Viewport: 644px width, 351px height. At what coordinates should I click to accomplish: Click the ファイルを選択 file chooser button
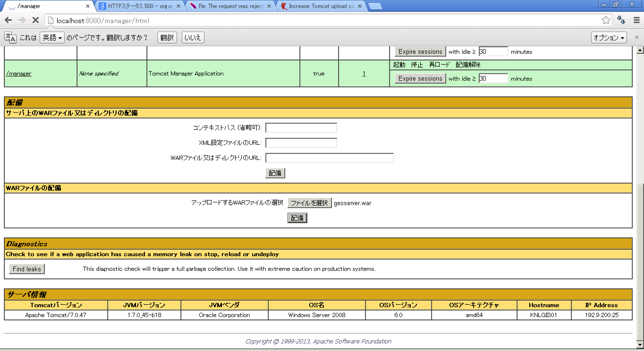click(309, 203)
